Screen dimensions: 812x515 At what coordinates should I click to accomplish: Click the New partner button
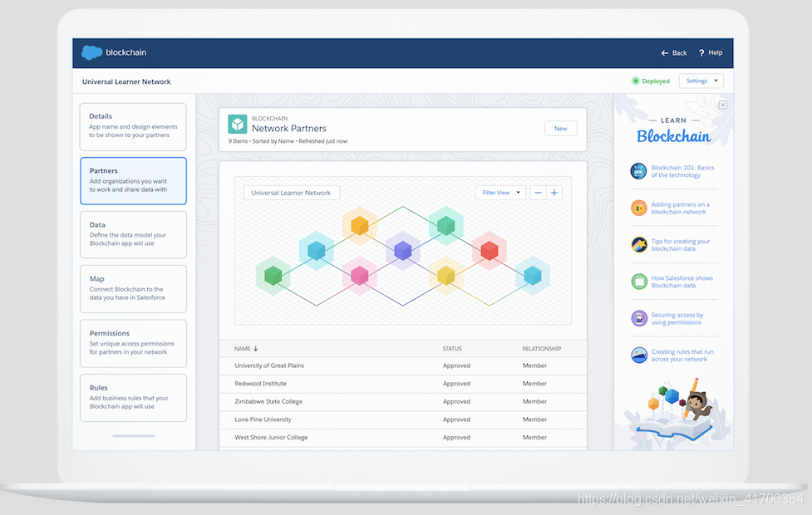pyautogui.click(x=561, y=129)
